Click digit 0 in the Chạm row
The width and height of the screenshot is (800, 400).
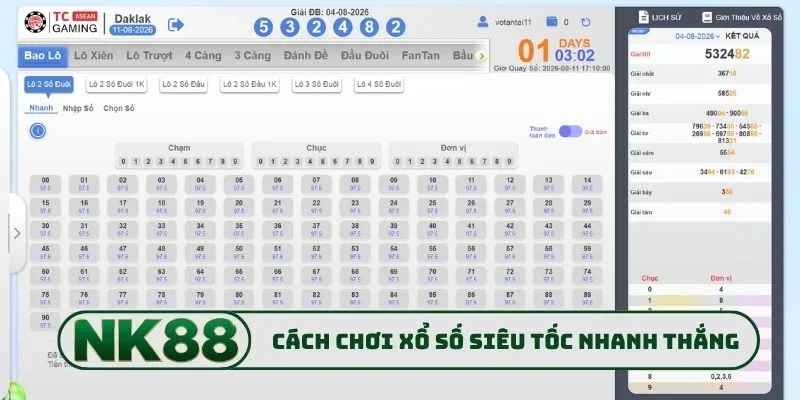(123, 162)
